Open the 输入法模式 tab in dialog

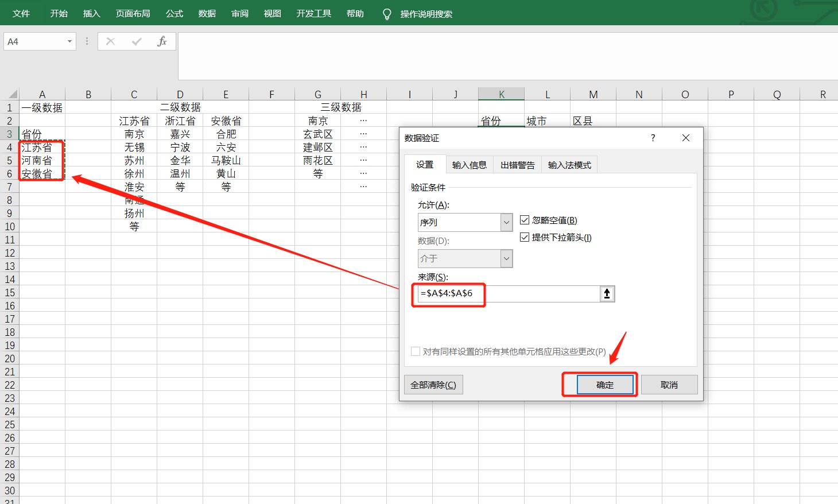click(569, 165)
